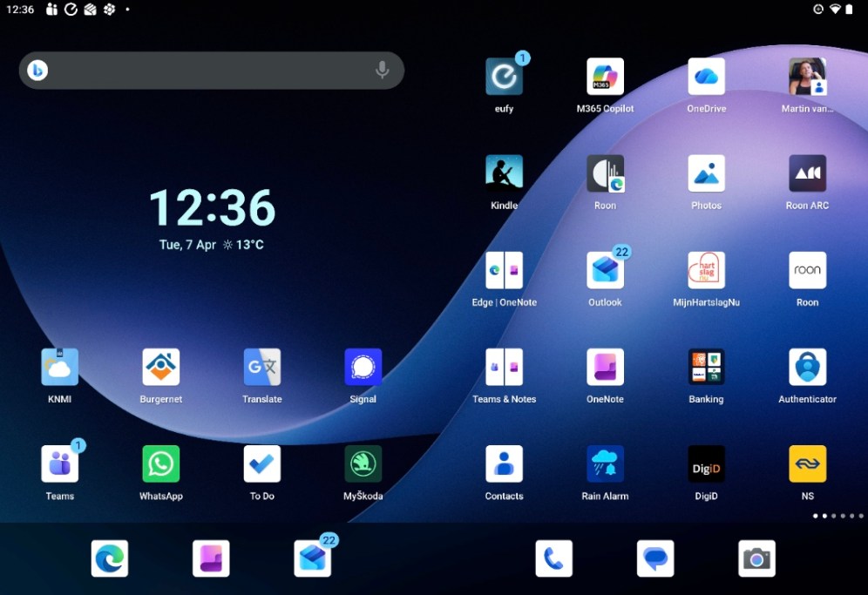Open the eufy security app
868x595 pixels.
pyautogui.click(x=504, y=78)
